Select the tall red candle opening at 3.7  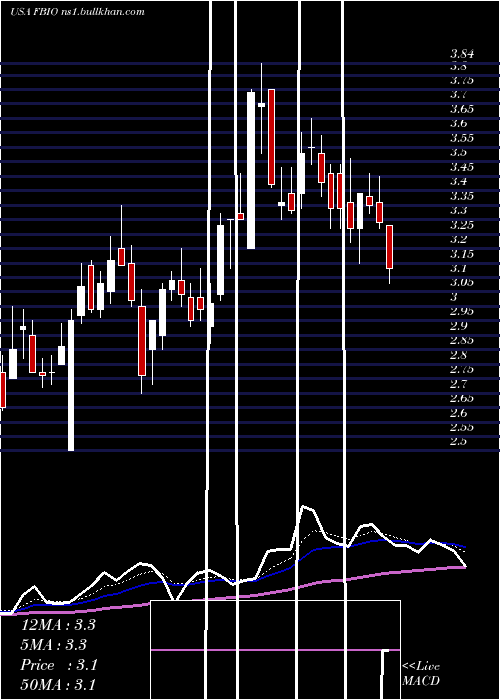pyautogui.click(x=271, y=137)
